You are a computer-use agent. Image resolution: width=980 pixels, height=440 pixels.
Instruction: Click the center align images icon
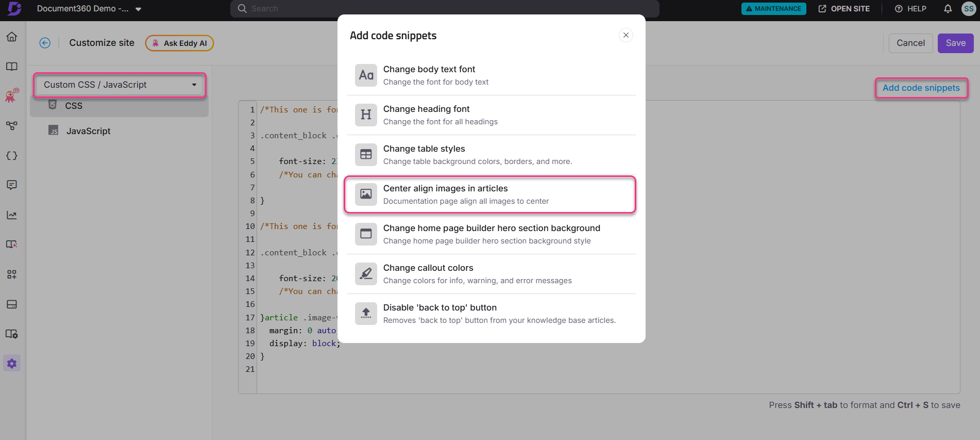(x=366, y=194)
